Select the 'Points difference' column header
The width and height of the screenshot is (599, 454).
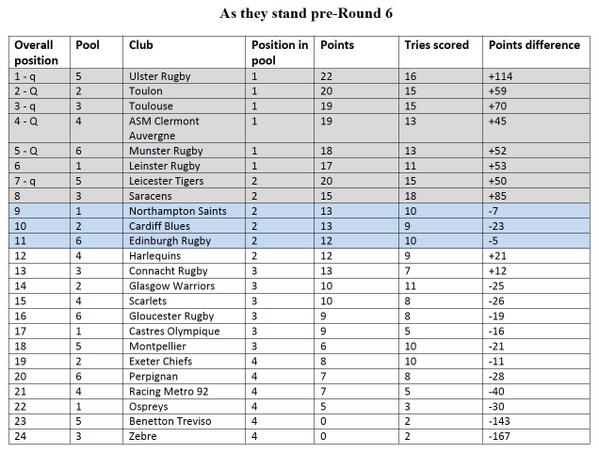pyautogui.click(x=534, y=45)
